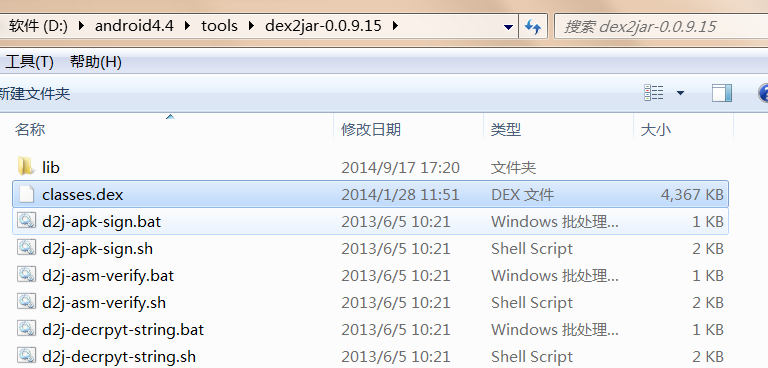The height and width of the screenshot is (368, 768).
Task: Select the d2j-decrpyt-string.bat file icon
Action: (26, 329)
